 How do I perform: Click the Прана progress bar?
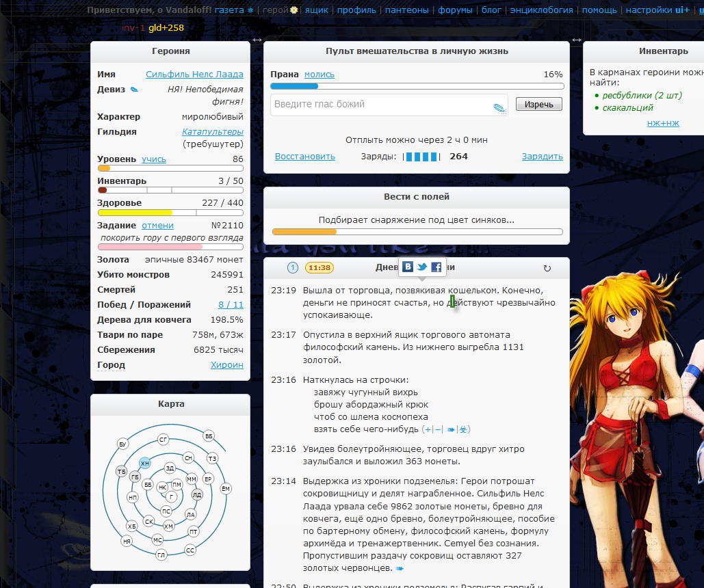click(x=417, y=86)
